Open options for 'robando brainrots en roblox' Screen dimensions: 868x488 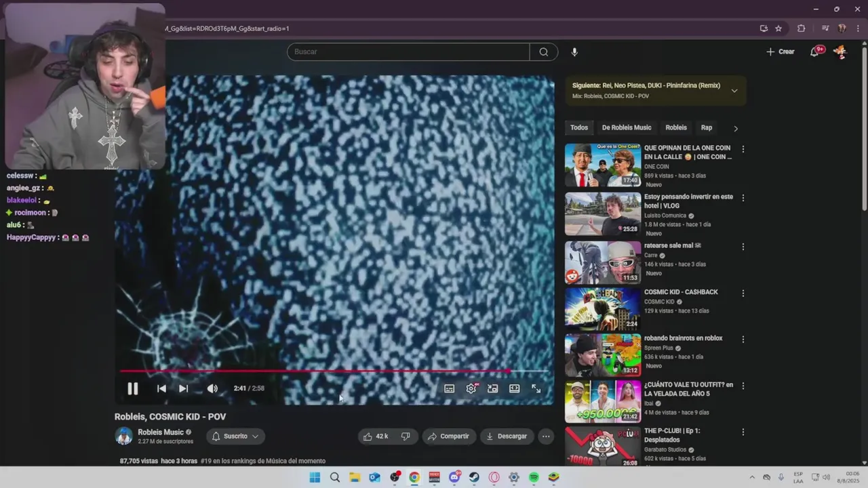(743, 339)
